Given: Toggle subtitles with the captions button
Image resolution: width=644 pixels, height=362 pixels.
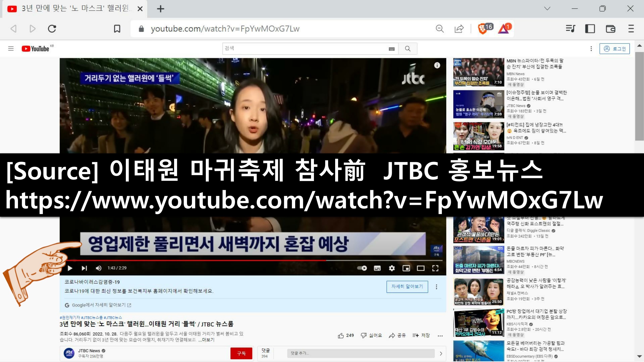Looking at the screenshot, I should point(377,268).
